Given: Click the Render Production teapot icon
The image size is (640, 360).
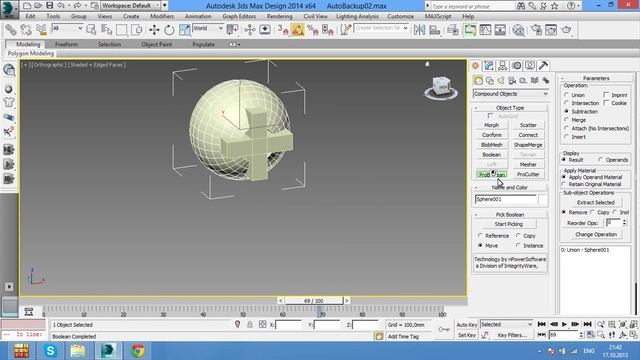Looking at the screenshot, I should 567,29.
